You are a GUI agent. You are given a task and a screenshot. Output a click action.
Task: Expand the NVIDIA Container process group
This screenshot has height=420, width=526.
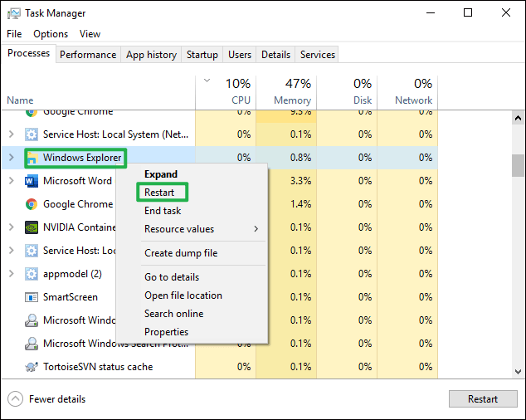pos(12,227)
